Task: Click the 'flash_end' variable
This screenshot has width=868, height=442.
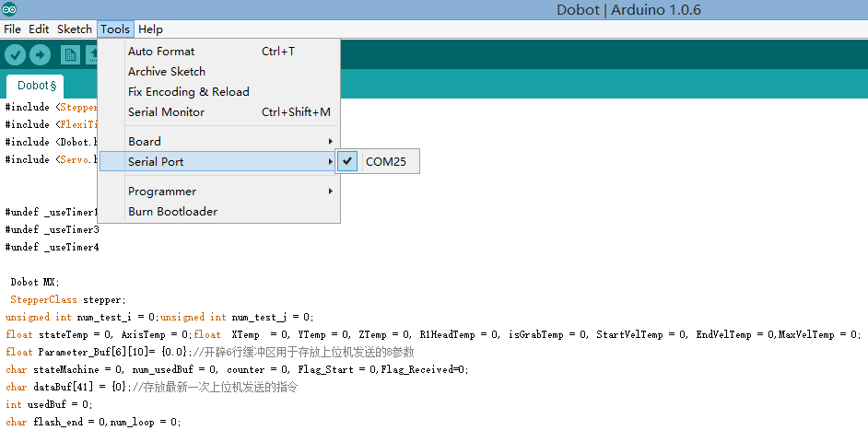Action: pos(57,423)
